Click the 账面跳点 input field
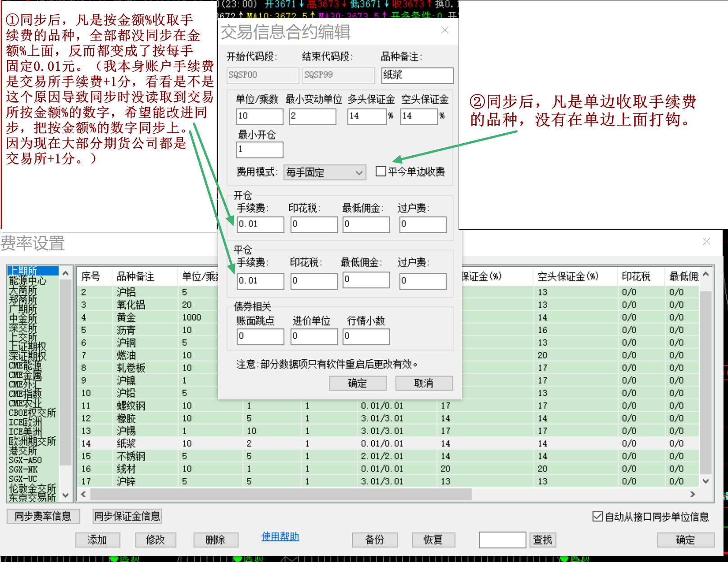 pyautogui.click(x=260, y=336)
